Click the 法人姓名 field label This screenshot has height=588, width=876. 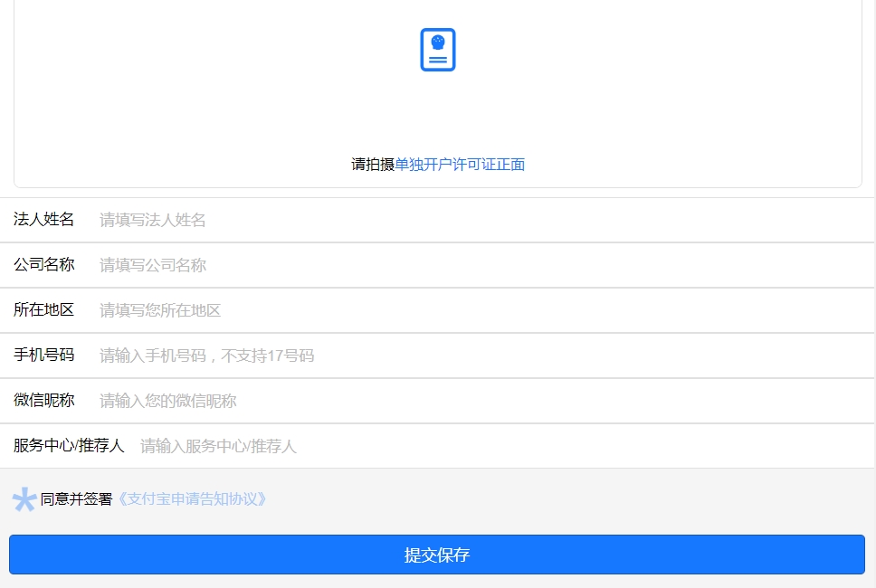pyautogui.click(x=44, y=220)
